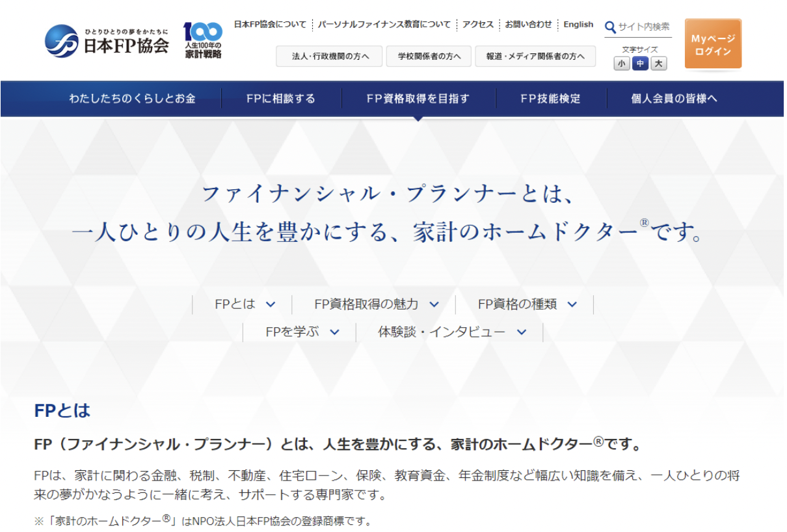
Task: Open the English version link
Action: coord(578,25)
